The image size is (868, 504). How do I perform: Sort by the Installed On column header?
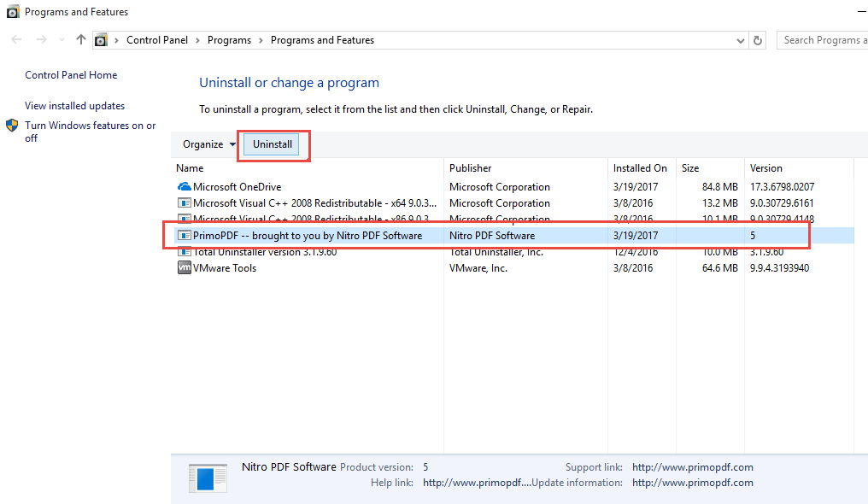pyautogui.click(x=640, y=168)
